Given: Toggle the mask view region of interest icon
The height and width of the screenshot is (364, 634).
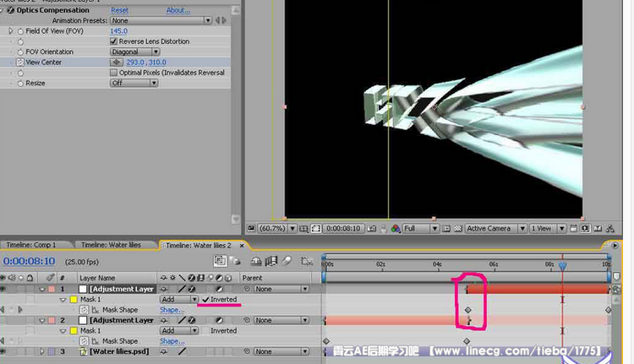Looking at the screenshot, I should click(x=316, y=229).
